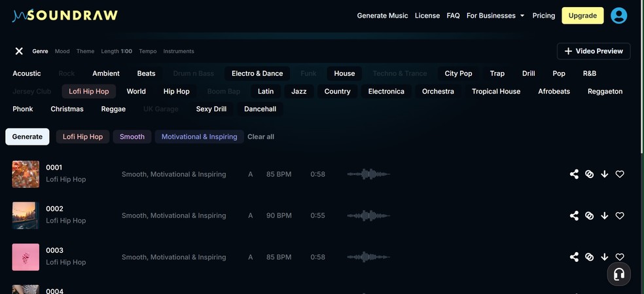Screen dimensions: 644x294
Task: Select the Tropical House genre
Action: [x=495, y=91]
